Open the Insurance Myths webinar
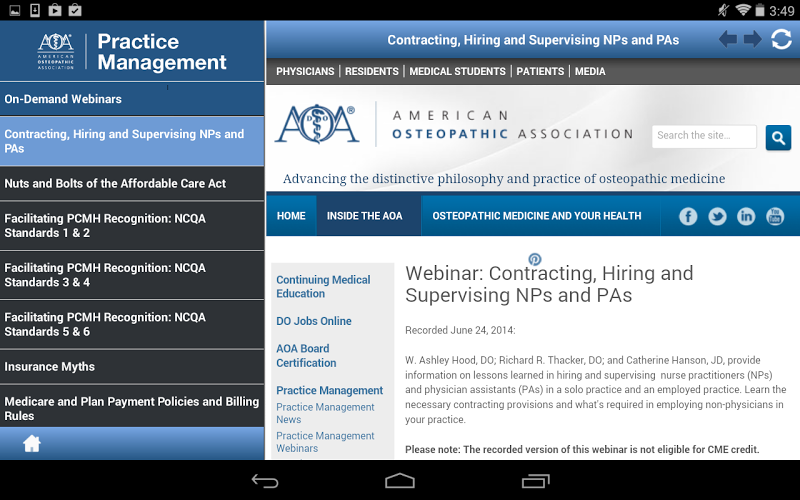The image size is (800, 500). [132, 366]
